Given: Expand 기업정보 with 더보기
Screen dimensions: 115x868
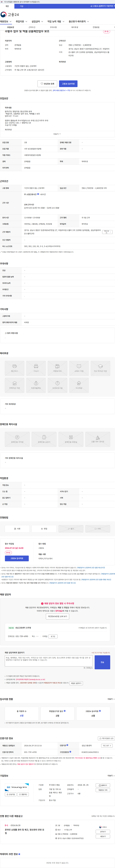Looking at the screenshot, I should (x=111, y=776).
